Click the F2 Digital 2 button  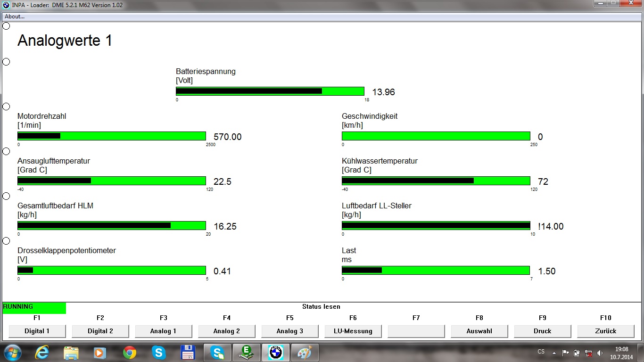coord(100,331)
